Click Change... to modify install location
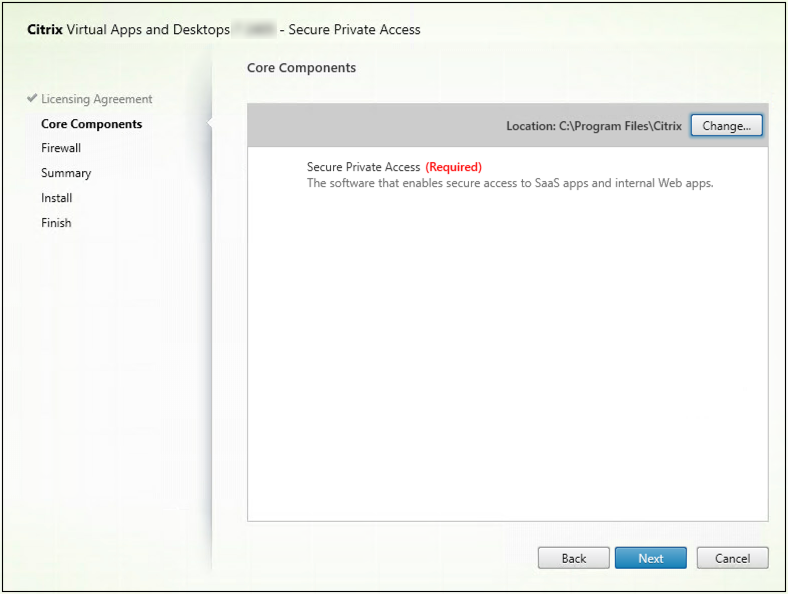Image resolution: width=788 pixels, height=594 pixels. [x=726, y=126]
